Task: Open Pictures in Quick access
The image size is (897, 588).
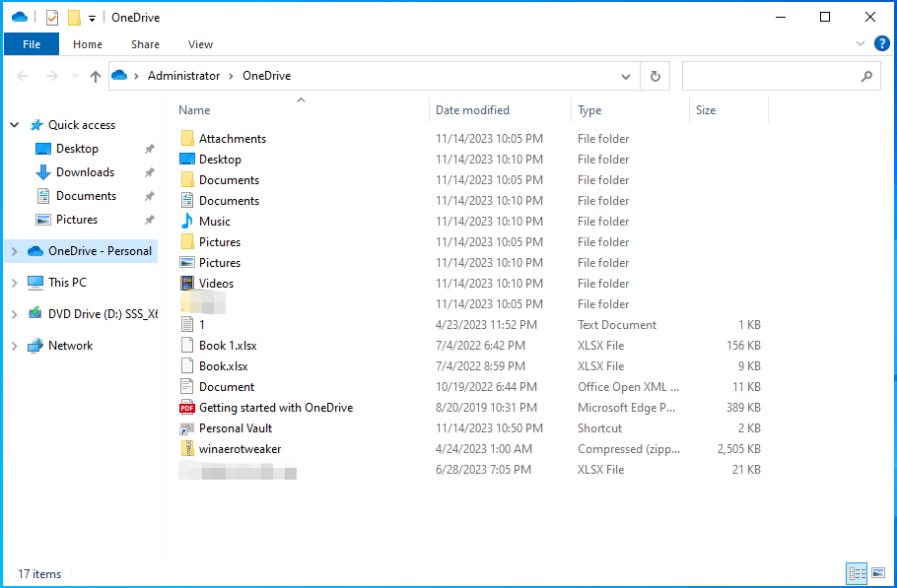Action: [x=77, y=220]
